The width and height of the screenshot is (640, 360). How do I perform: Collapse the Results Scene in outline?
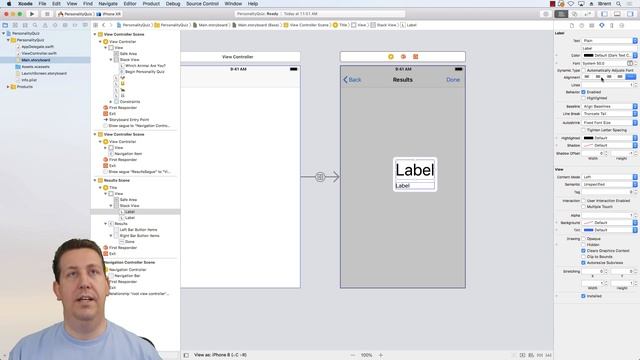(x=95, y=180)
